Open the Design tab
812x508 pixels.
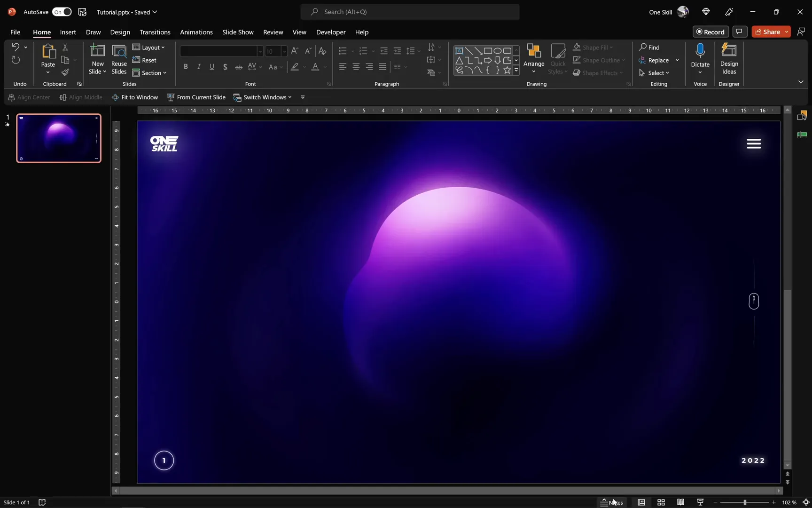pyautogui.click(x=120, y=32)
